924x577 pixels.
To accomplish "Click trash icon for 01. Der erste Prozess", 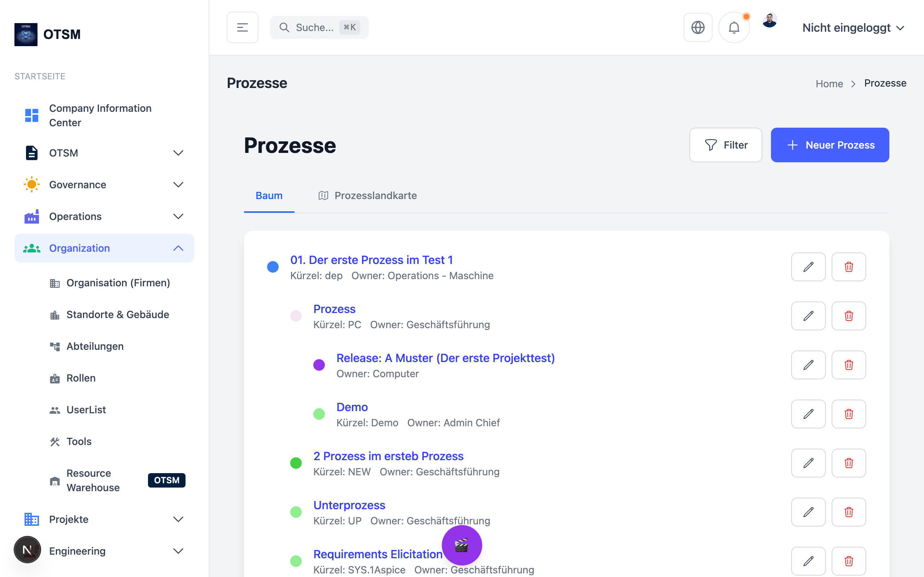I will point(849,267).
